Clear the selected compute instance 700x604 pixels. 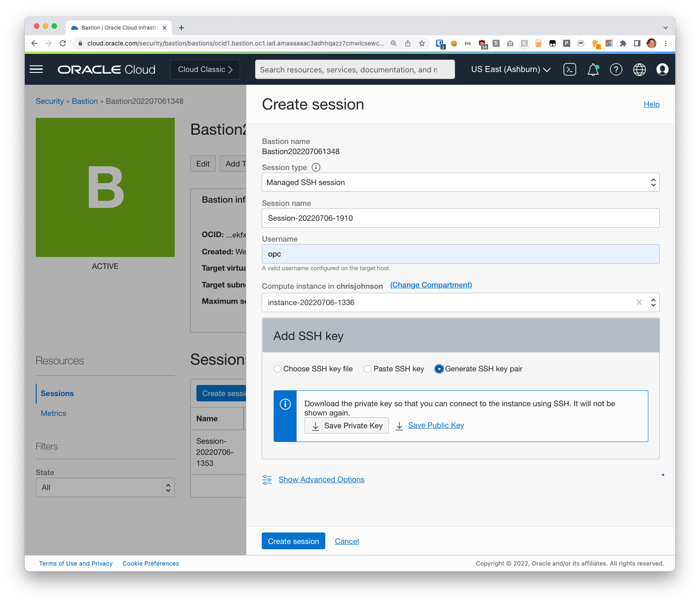(639, 302)
